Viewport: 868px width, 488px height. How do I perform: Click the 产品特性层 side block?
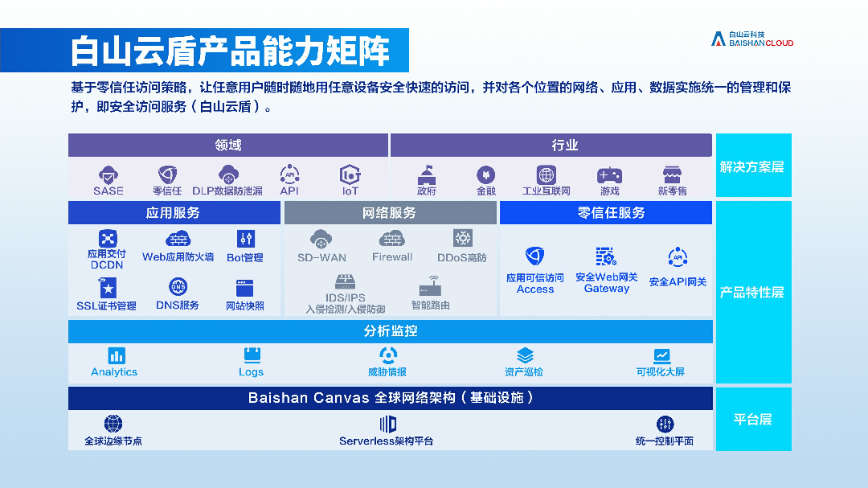pyautogui.click(x=753, y=292)
